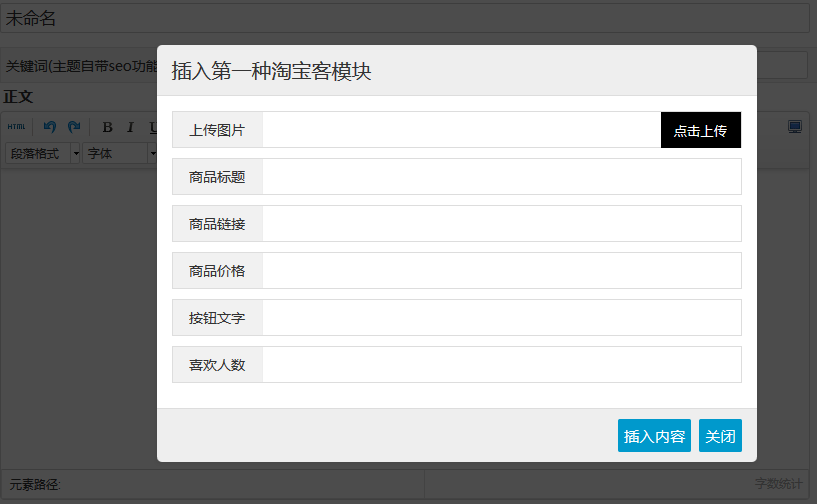Close the dialog with 关闭 button
The width and height of the screenshot is (817, 504).
click(x=720, y=436)
